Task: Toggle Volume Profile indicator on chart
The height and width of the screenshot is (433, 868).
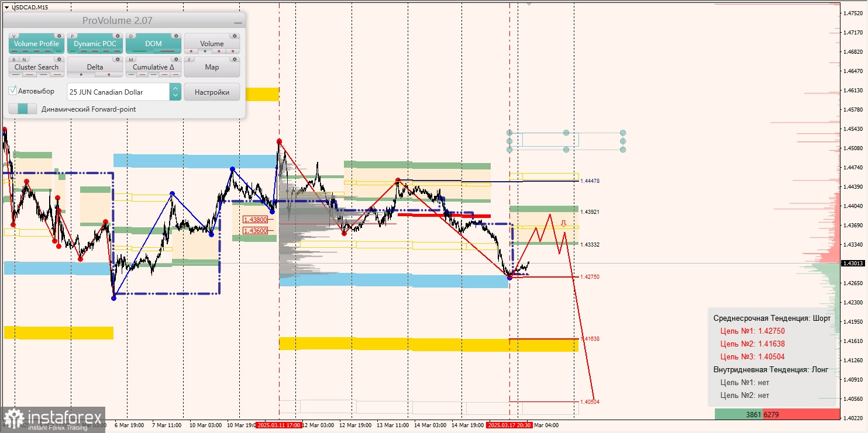Action: coord(36,43)
